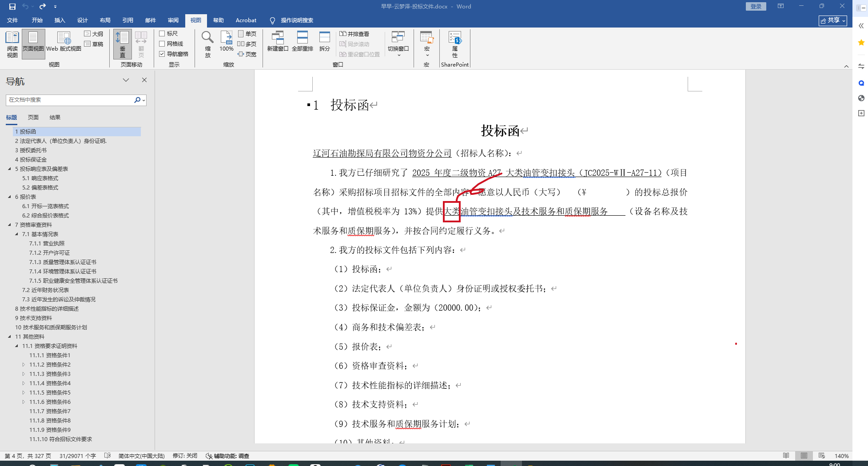Switch to the 页面 tab in navigation pane
This screenshot has width=868, height=466.
[33, 118]
